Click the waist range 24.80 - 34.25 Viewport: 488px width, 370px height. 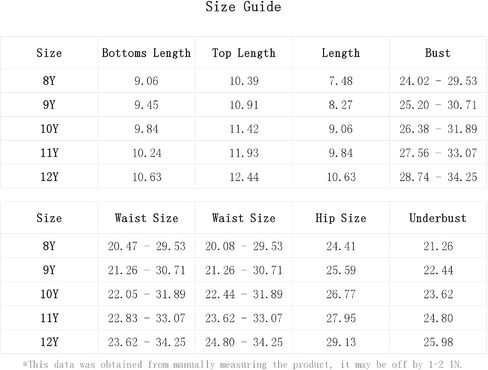click(244, 342)
